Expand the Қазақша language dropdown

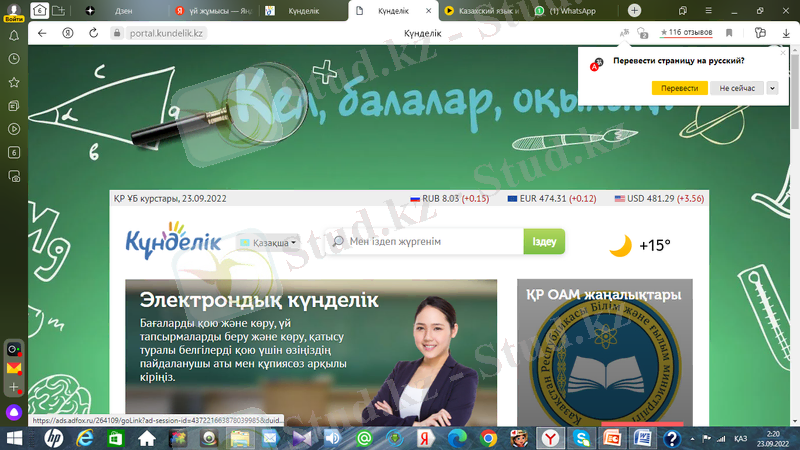pyautogui.click(x=270, y=243)
